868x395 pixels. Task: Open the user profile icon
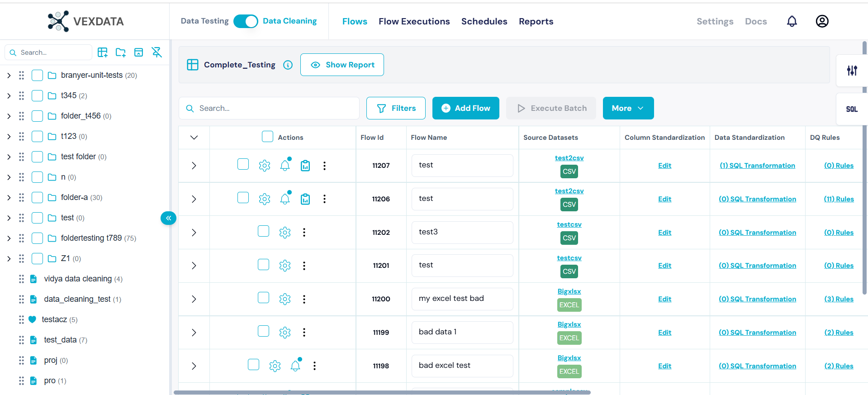[x=822, y=21]
